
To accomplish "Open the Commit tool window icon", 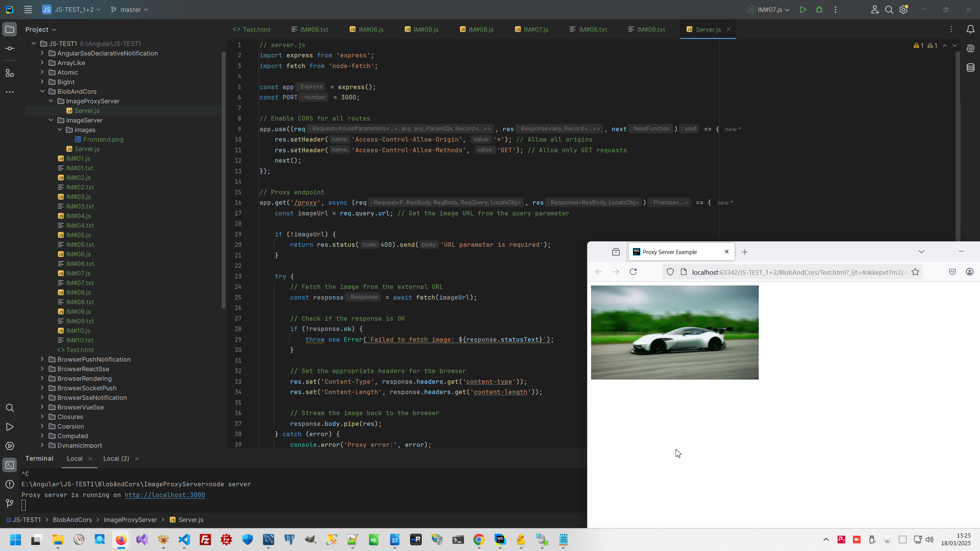I will 10,49.
